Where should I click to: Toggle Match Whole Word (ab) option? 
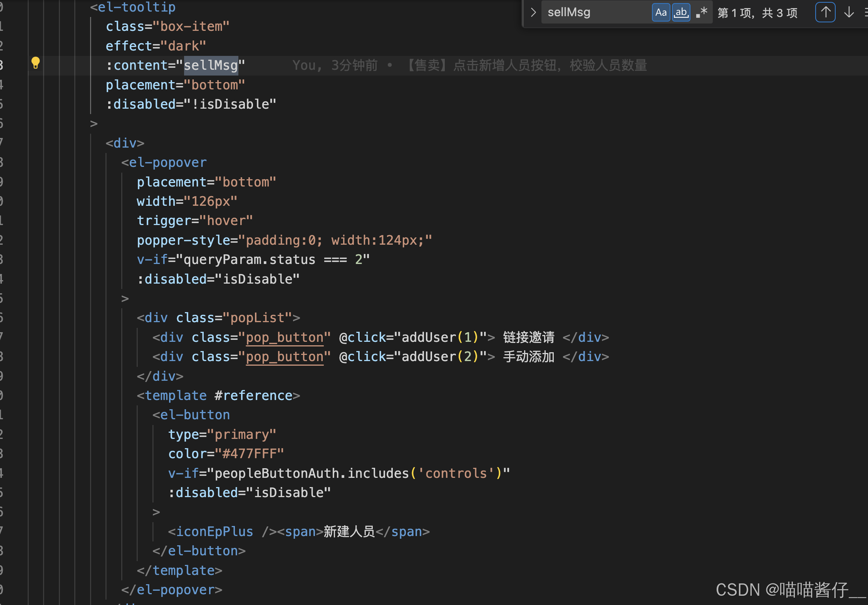click(x=681, y=13)
